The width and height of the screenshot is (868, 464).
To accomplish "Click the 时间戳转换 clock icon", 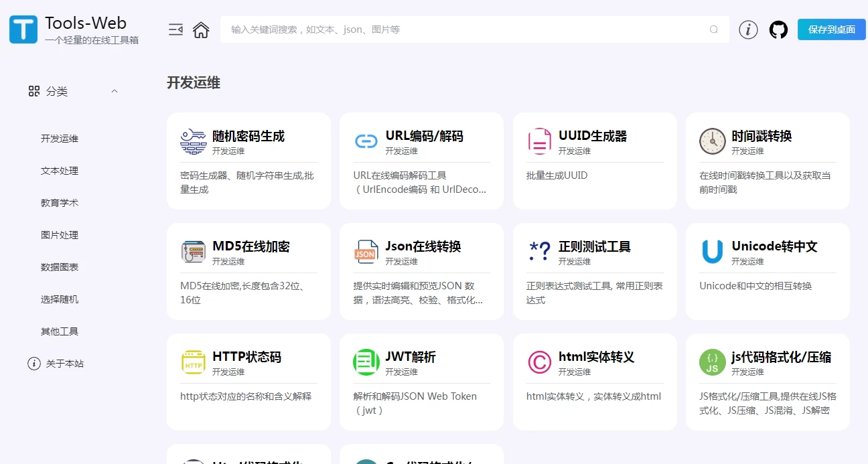I will pos(712,141).
